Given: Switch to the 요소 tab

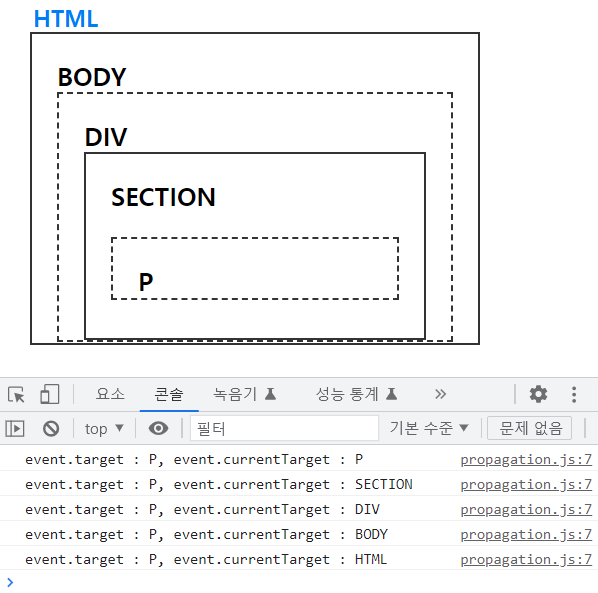Looking at the screenshot, I should click(x=110, y=394).
